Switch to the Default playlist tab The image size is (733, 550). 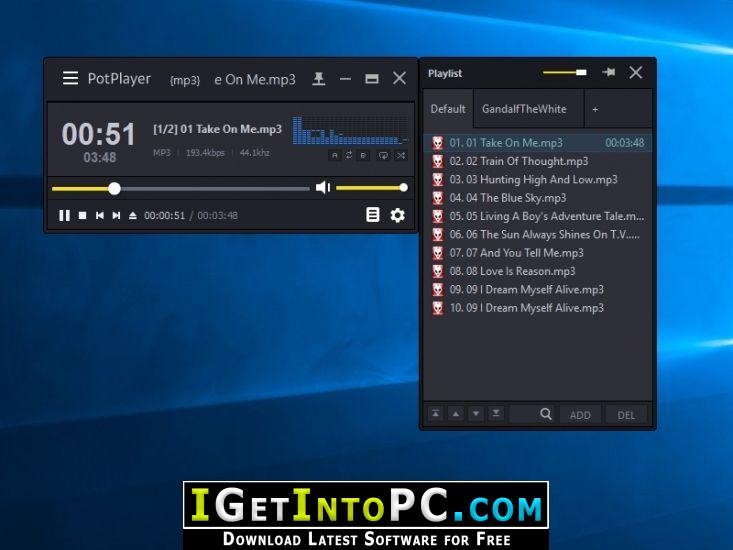pyautogui.click(x=448, y=109)
